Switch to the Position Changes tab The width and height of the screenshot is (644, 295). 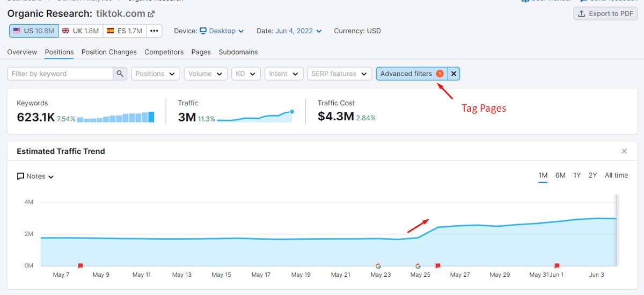(109, 52)
